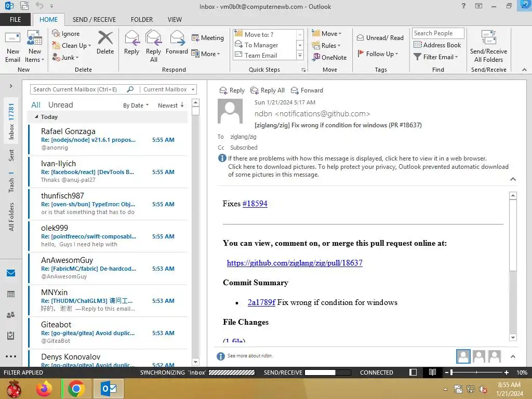This screenshot has width=532, height=399.
Task: Open the FILE tab
Action: coord(15,19)
